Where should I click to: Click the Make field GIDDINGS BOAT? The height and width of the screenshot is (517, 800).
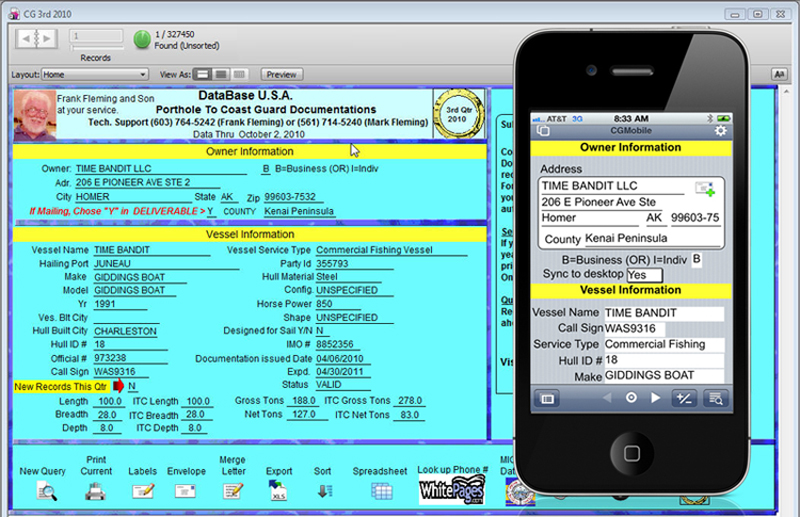pyautogui.click(x=140, y=277)
